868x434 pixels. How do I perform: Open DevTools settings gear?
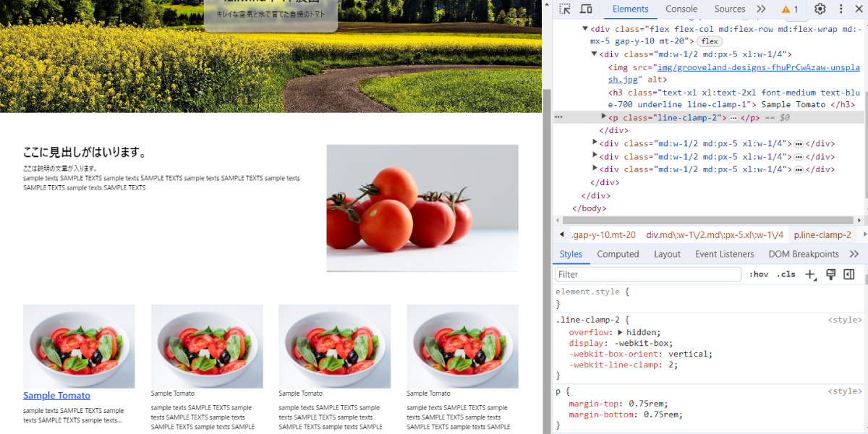[820, 9]
